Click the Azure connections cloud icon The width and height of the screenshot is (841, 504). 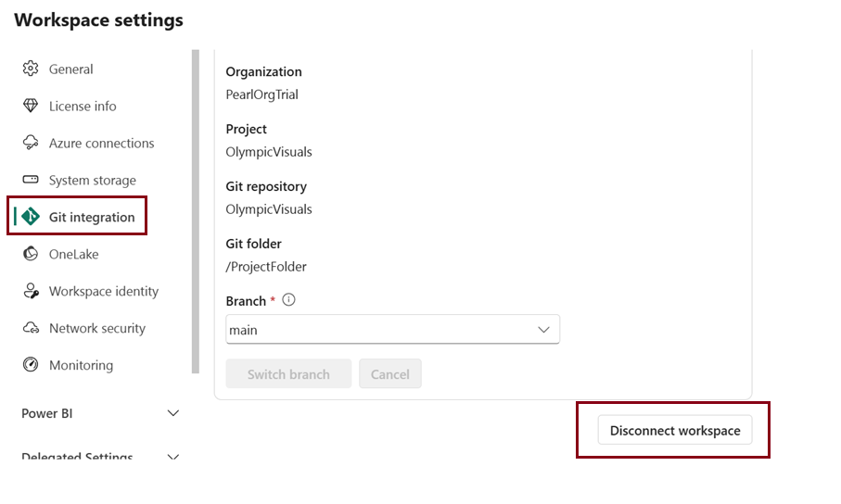point(31,144)
